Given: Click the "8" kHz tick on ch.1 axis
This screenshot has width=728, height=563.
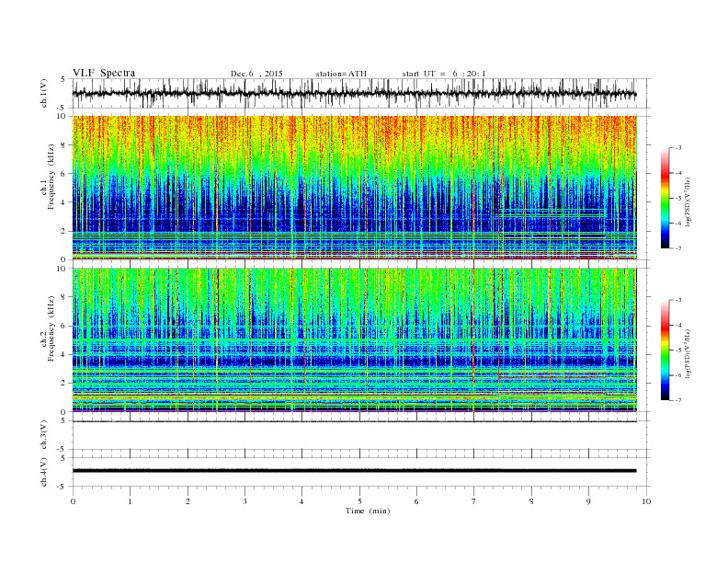Looking at the screenshot, I should coord(64,145).
